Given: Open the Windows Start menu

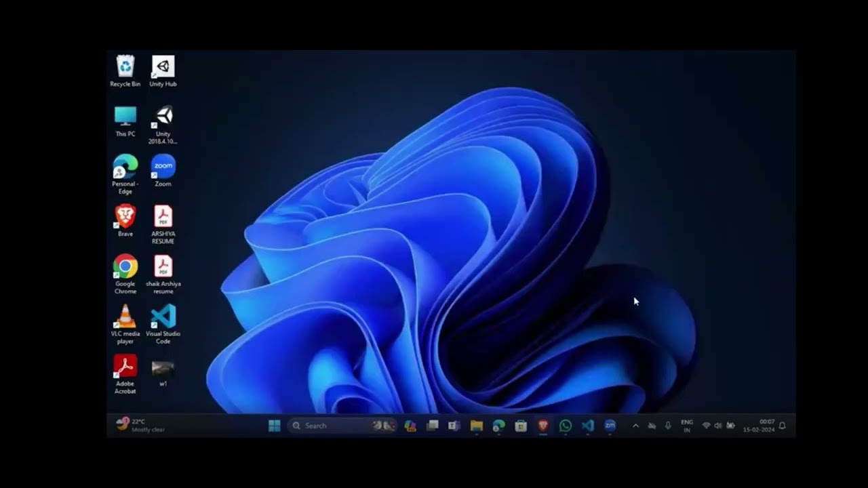Looking at the screenshot, I should (x=274, y=426).
